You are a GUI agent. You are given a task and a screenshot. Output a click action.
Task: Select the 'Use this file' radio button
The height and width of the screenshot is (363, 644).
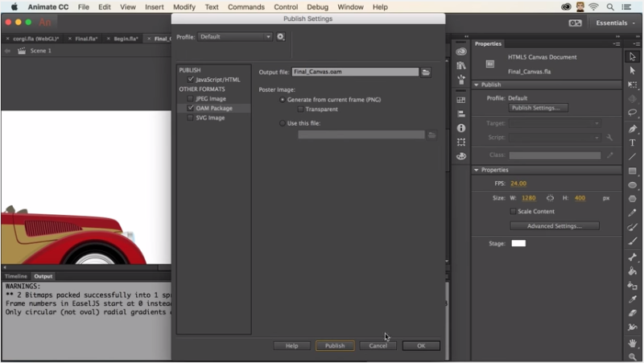pos(282,123)
